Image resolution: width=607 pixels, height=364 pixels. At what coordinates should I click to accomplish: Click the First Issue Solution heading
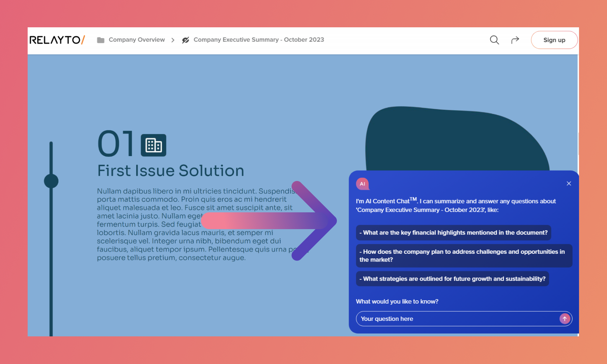[171, 171]
